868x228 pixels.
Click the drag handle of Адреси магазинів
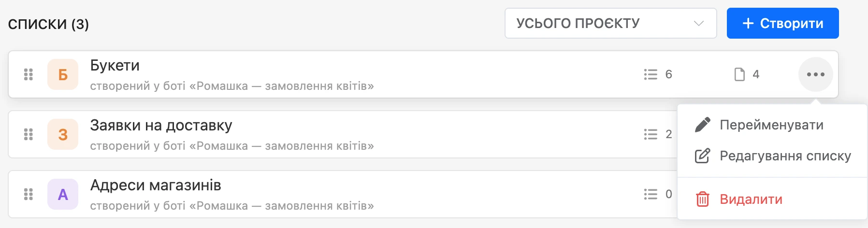point(29,194)
